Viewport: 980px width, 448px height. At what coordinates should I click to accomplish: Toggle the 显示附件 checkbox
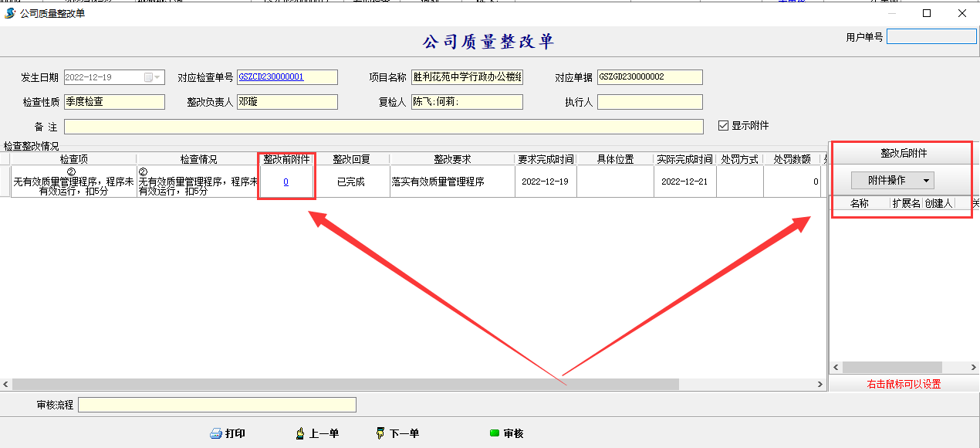723,126
